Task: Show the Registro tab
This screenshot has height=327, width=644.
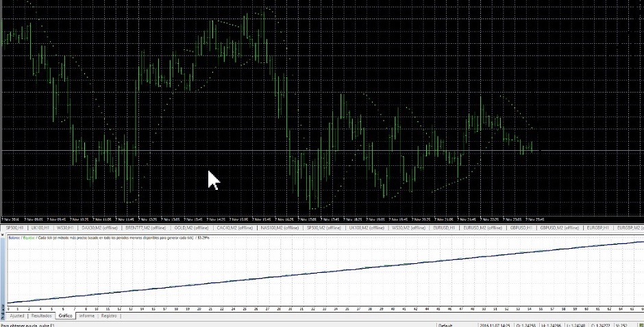Action: (109, 316)
